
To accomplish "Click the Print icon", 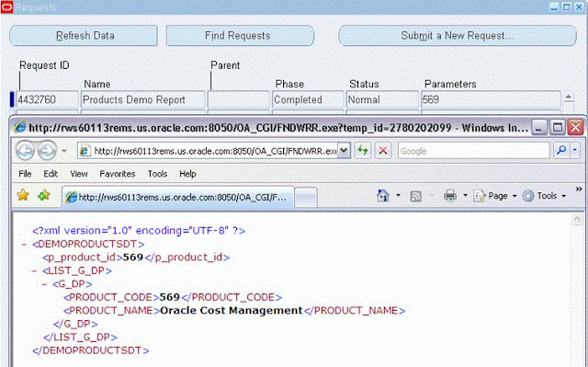I will (x=450, y=196).
